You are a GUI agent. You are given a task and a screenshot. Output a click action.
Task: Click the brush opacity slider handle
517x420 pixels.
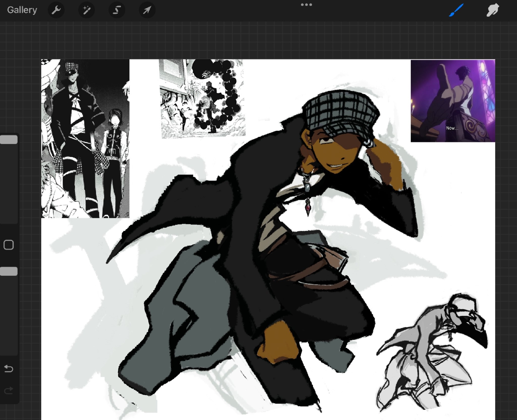tap(9, 271)
